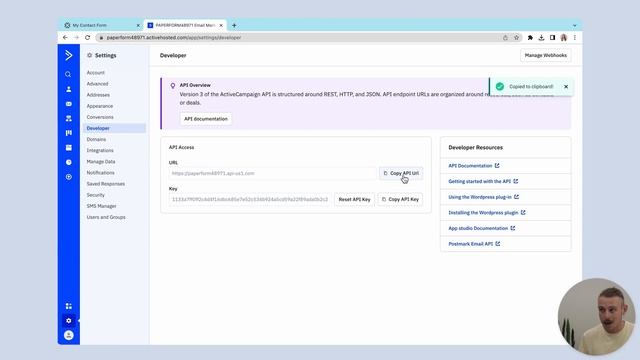Close the My Contact Form tab
This screenshot has height=360, width=640.
click(138, 25)
